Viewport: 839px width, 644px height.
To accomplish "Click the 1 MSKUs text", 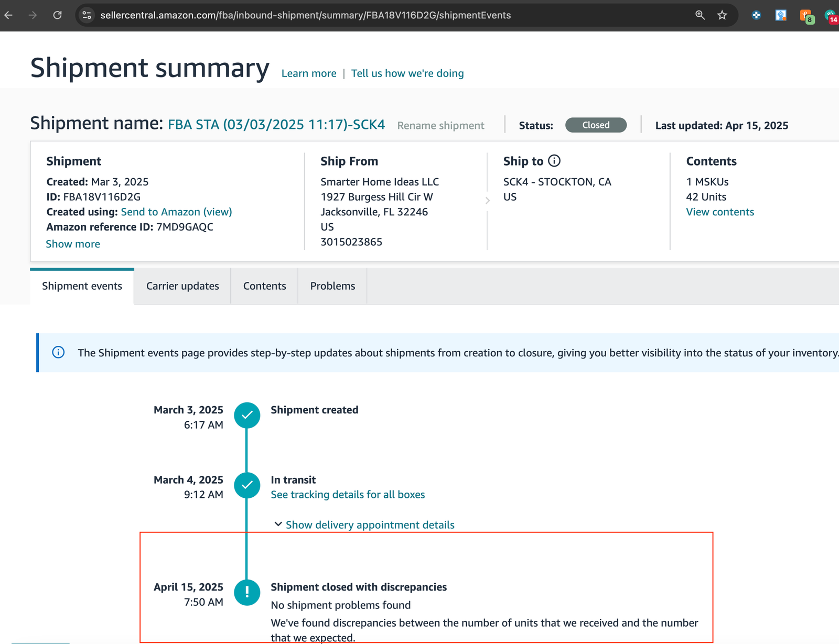I will [x=707, y=182].
